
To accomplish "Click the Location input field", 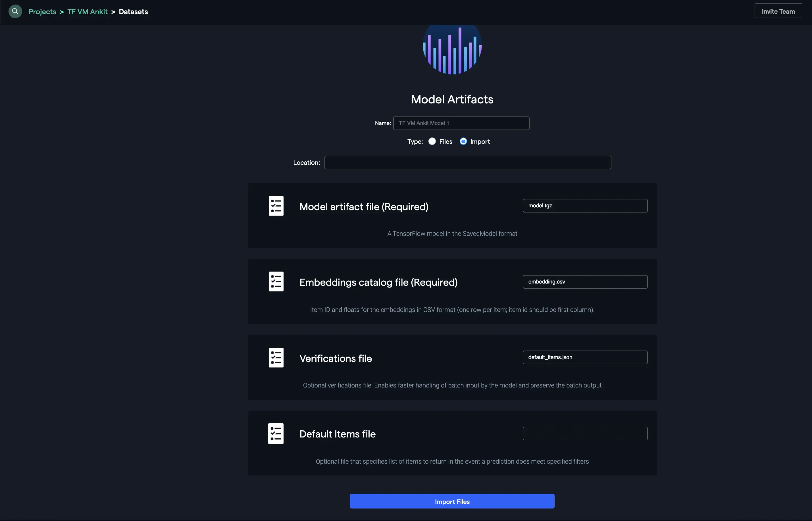I will (x=468, y=162).
